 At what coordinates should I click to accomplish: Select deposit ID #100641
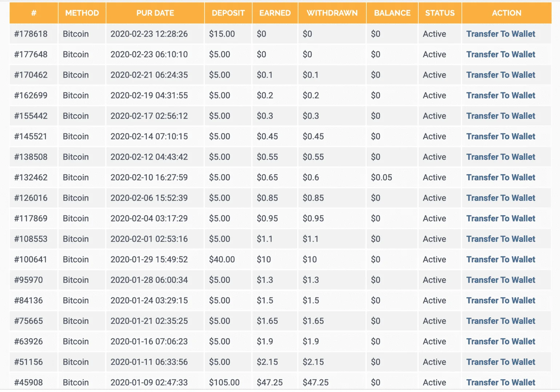tap(31, 260)
